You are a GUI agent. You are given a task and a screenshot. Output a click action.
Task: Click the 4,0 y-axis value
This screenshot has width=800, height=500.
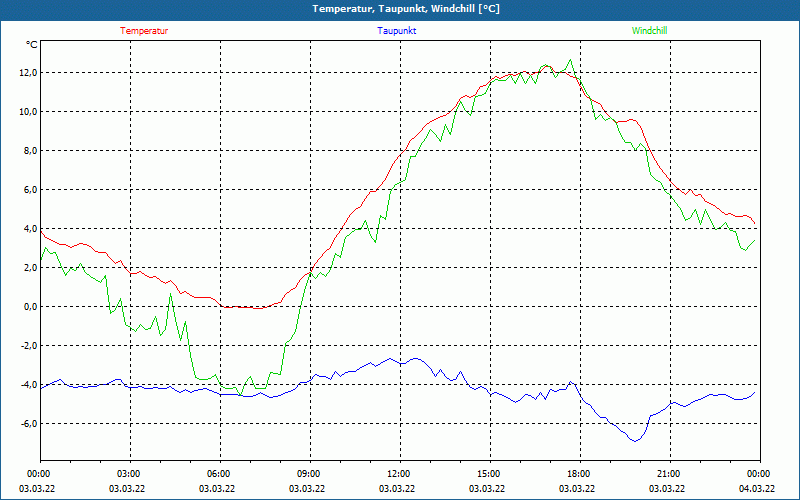pos(30,229)
